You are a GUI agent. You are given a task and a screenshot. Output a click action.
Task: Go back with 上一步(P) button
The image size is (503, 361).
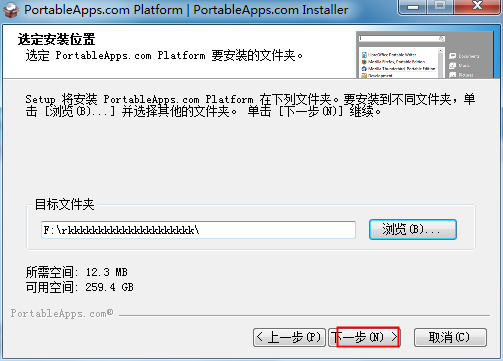point(289,337)
